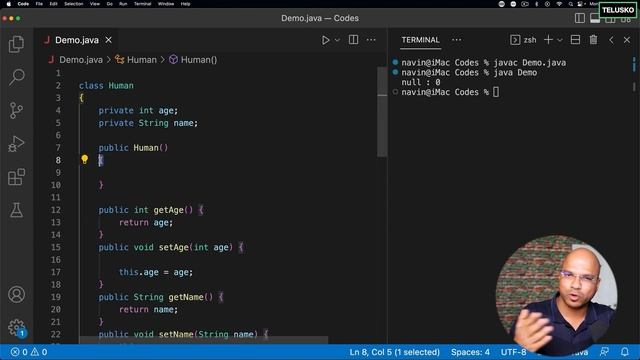Open the Help menu

(185, 4)
